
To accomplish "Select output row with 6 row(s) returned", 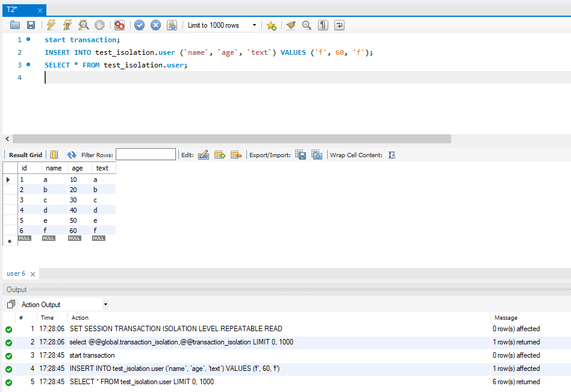I will pos(287,382).
